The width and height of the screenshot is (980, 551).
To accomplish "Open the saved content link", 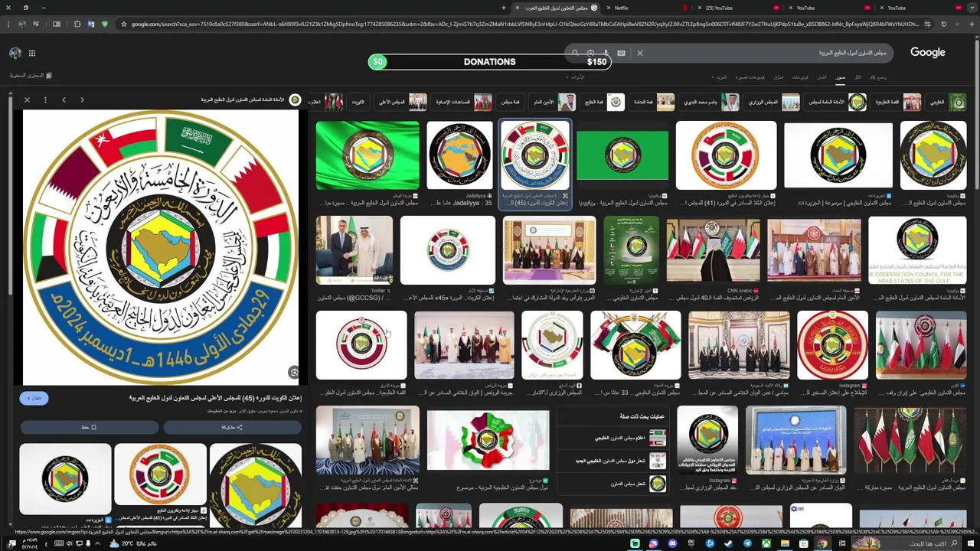I will click(31, 76).
